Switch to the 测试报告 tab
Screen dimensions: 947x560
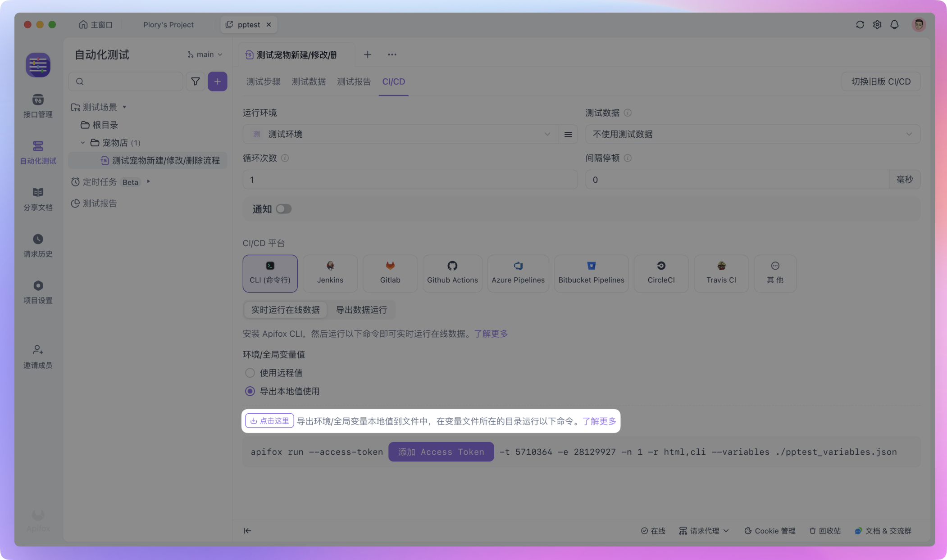(x=354, y=81)
